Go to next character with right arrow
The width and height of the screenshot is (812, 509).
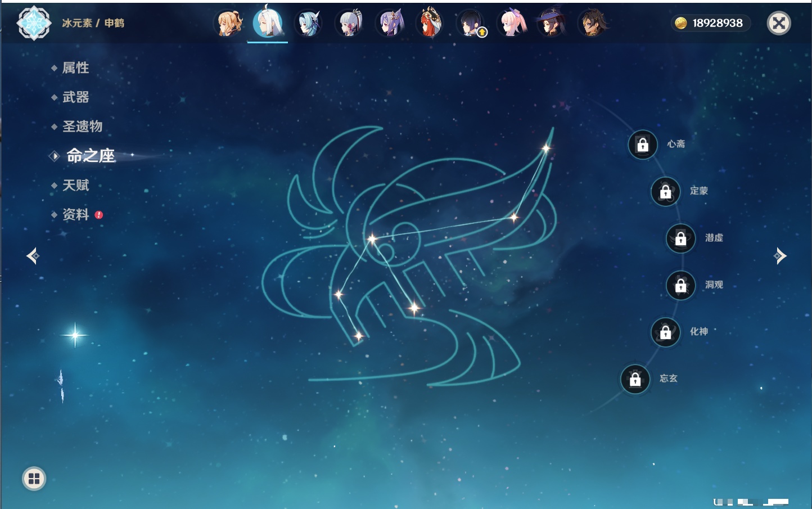click(x=779, y=256)
